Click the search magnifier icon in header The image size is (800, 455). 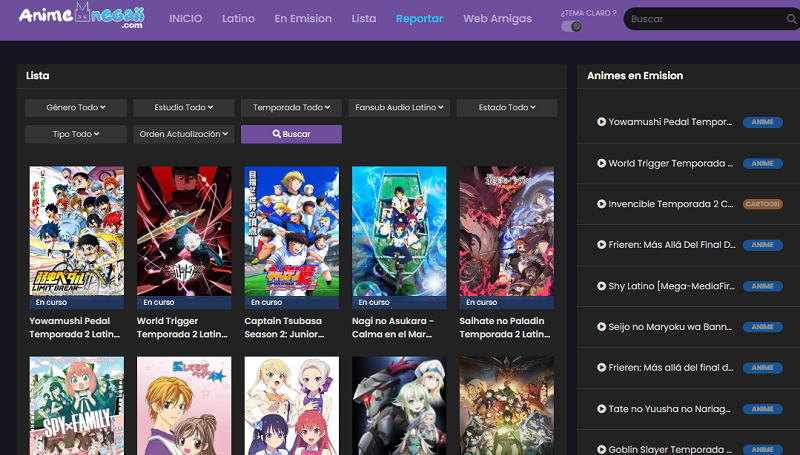[x=791, y=19]
